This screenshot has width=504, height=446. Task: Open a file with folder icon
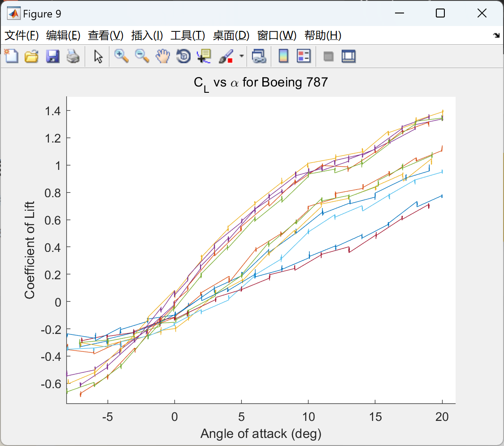coord(31,56)
